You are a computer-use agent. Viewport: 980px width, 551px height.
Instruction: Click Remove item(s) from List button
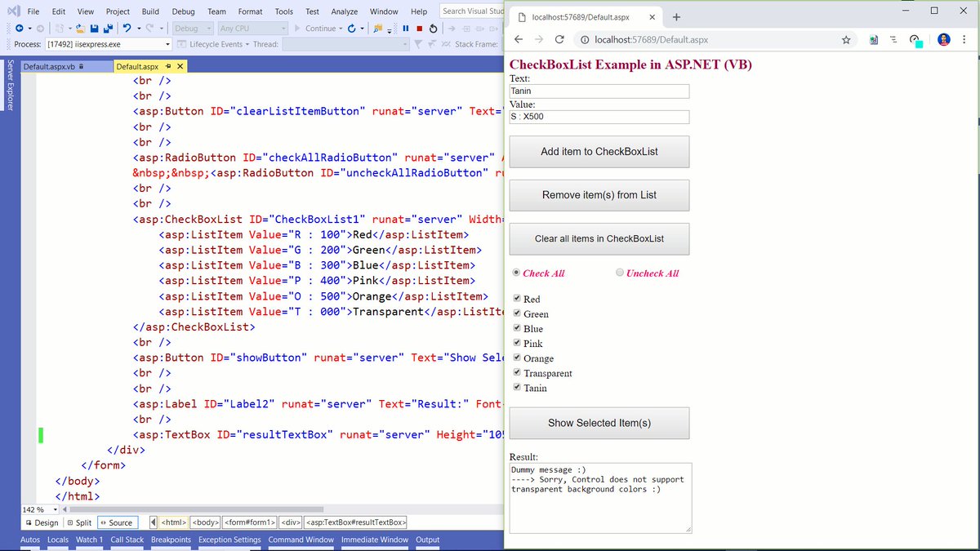599,195
